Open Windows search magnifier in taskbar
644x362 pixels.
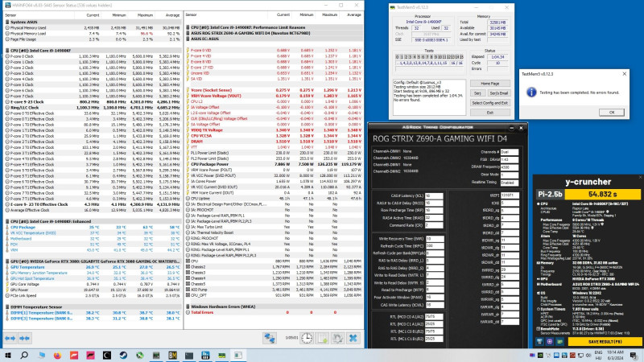pos(24,355)
